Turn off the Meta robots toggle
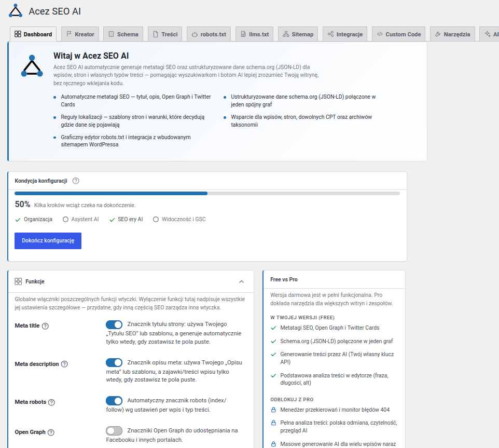Screen dimensions: 499x448 [114, 401]
